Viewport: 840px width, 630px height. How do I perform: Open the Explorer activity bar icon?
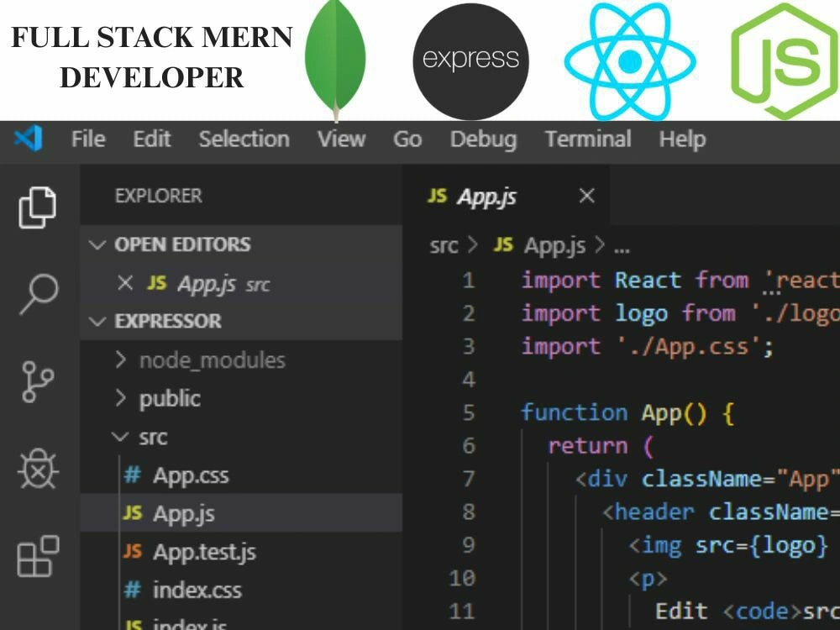tap(38, 207)
